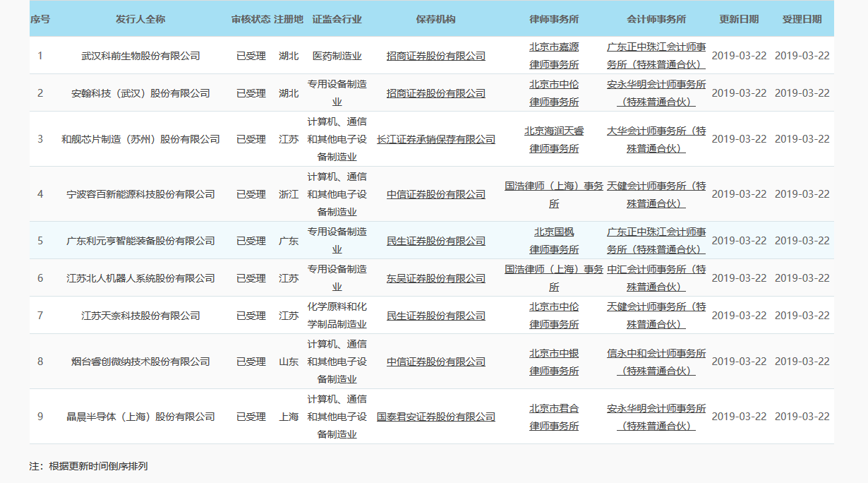Select 宁波容百新能源科技股份有限公司 issuer name
868x483 pixels.
tap(140, 194)
